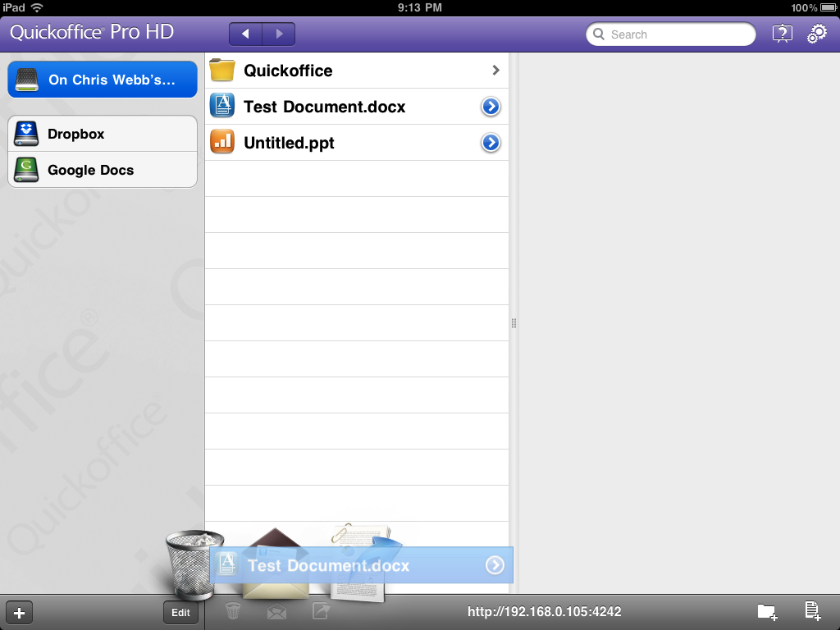This screenshot has width=840, height=630.
Task: Focus the Search field
Action: pyautogui.click(x=671, y=34)
